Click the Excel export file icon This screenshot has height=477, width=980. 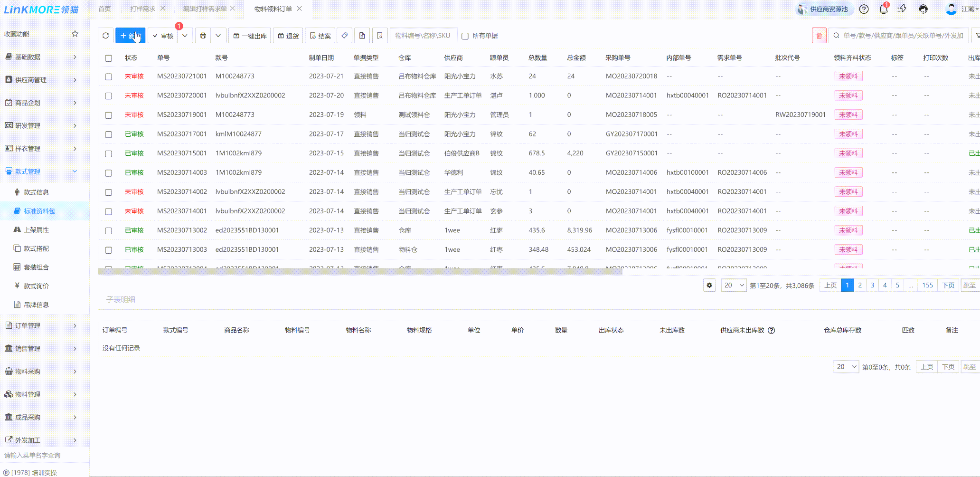point(362,36)
